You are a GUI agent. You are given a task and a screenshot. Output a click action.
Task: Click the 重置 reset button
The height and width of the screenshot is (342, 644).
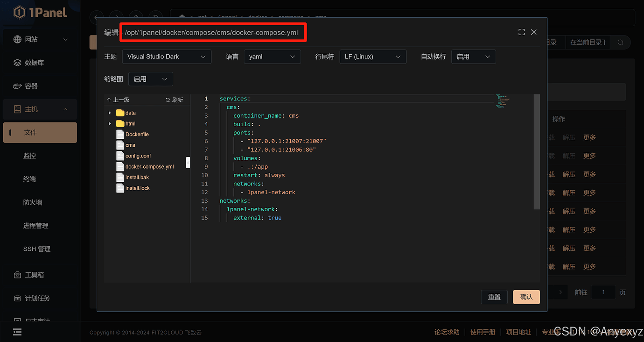point(494,297)
